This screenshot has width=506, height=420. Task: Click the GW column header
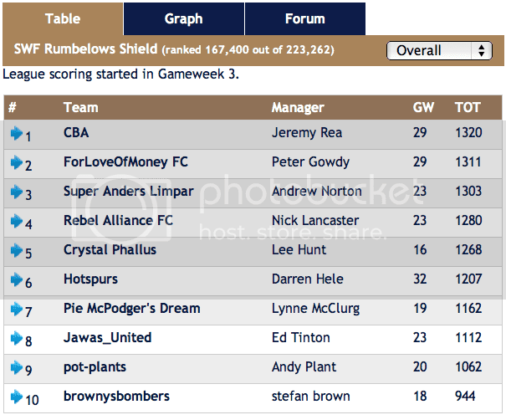(x=423, y=107)
